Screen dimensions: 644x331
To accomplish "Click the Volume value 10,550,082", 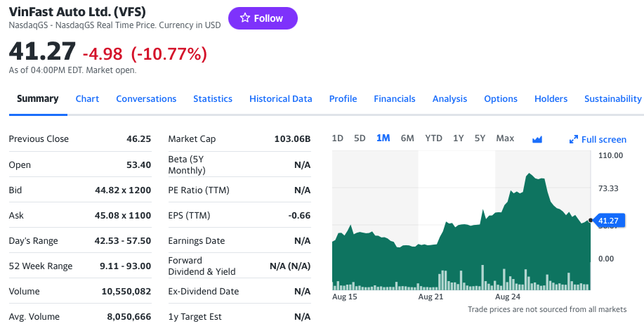I will click(126, 292).
